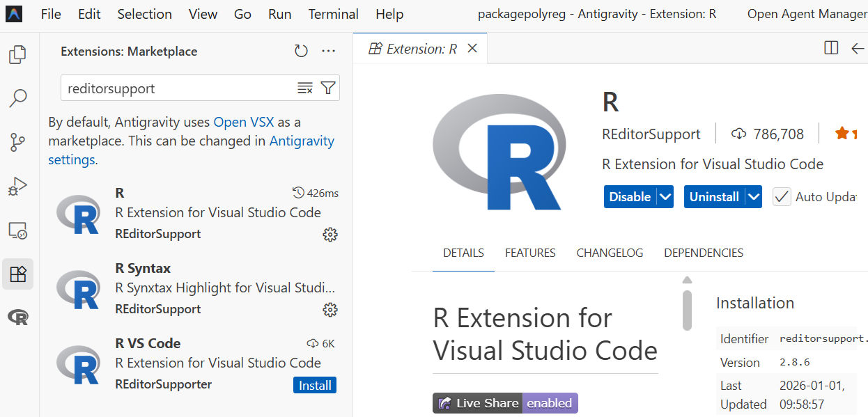The width and height of the screenshot is (868, 417).
Task: Install the R VS Code extension
Action: pyautogui.click(x=315, y=385)
